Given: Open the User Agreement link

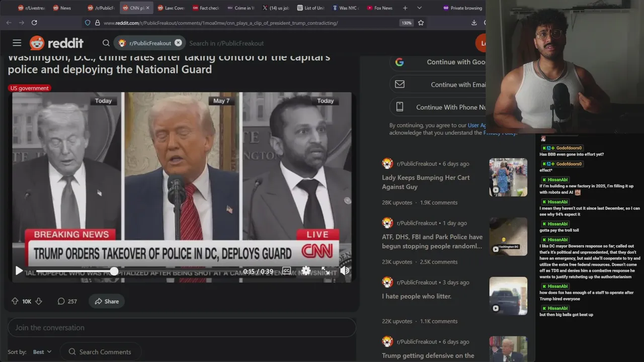Looking at the screenshot, I should [477, 125].
